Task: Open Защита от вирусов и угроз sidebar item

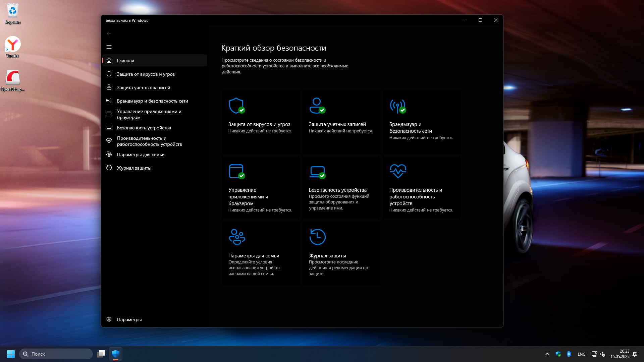Action: [x=146, y=74]
